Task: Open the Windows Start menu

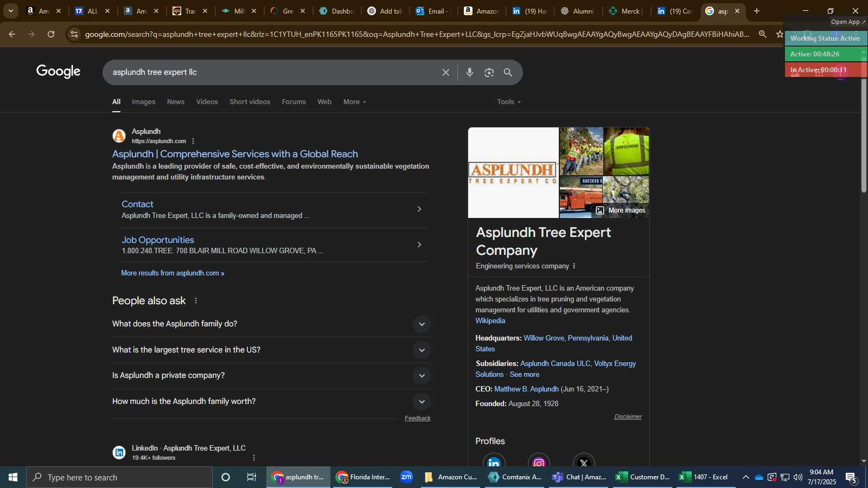Action: click(13, 477)
